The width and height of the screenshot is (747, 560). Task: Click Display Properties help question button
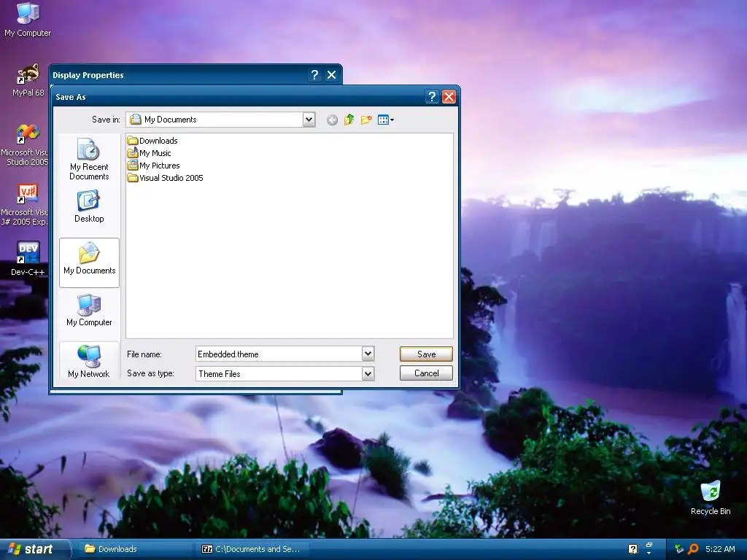(x=314, y=75)
